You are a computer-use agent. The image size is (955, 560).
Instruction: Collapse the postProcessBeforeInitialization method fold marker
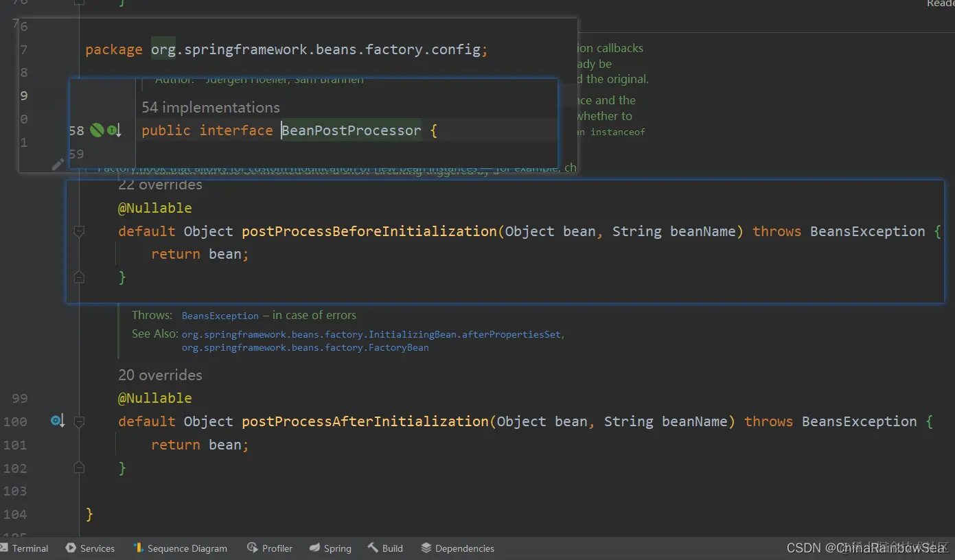point(79,231)
